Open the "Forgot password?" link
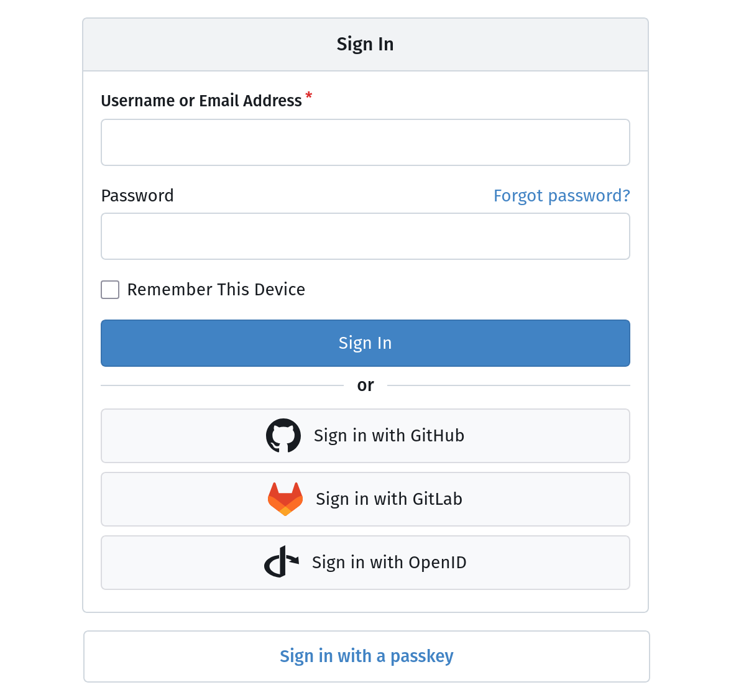This screenshot has width=731, height=700. click(561, 196)
